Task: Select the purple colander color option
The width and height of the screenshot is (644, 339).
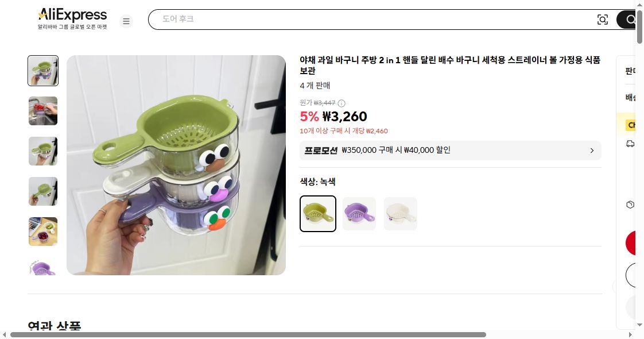Action: [x=359, y=213]
